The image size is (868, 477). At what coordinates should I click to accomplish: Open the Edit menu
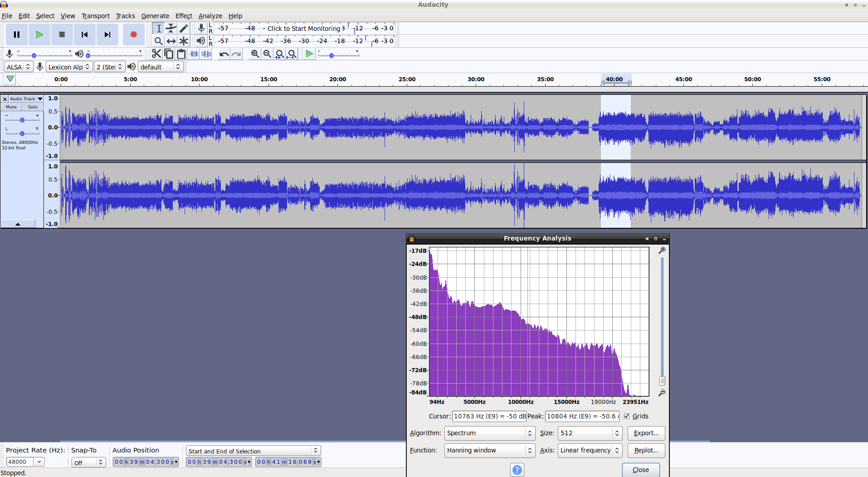coord(24,16)
